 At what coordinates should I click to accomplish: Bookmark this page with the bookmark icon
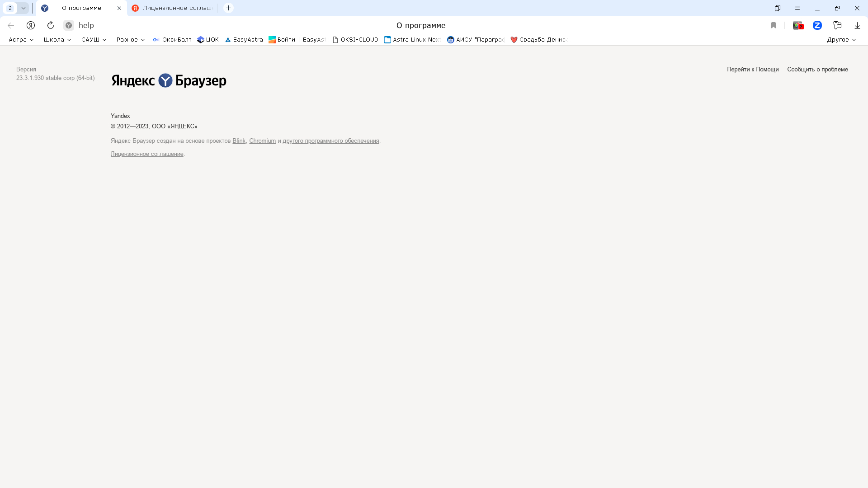click(x=774, y=25)
